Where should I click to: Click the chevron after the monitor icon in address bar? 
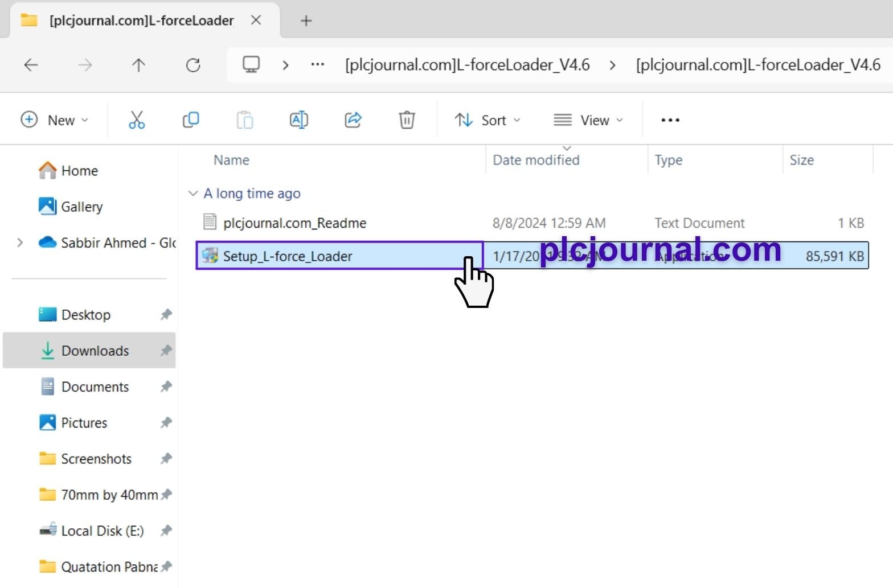click(285, 65)
